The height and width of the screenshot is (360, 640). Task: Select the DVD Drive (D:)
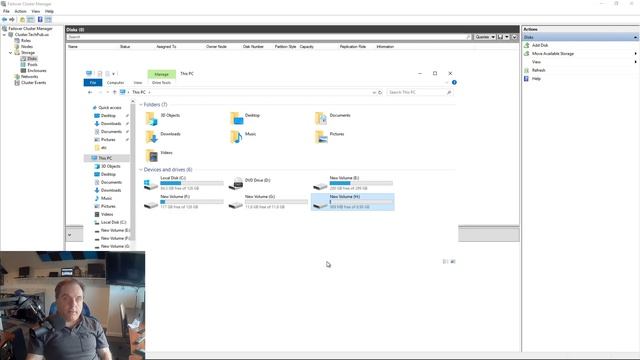tap(249, 183)
